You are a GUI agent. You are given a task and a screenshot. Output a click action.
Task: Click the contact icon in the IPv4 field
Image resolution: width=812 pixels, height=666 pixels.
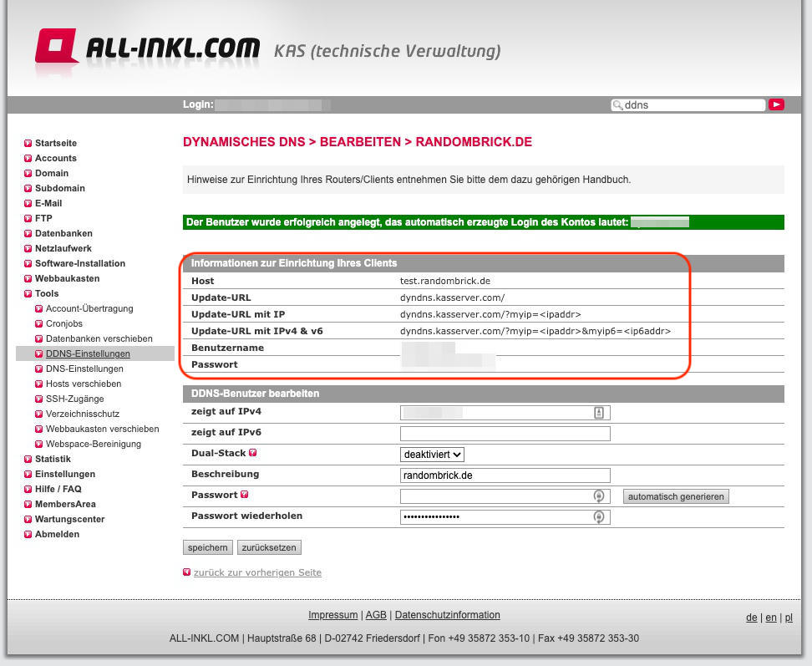[599, 413]
